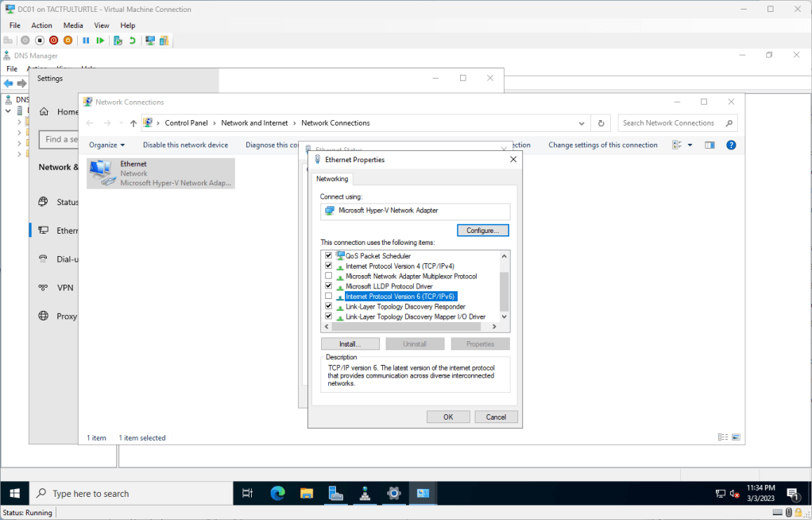Click the Configure... button
This screenshot has width=812, height=520.
coord(482,231)
